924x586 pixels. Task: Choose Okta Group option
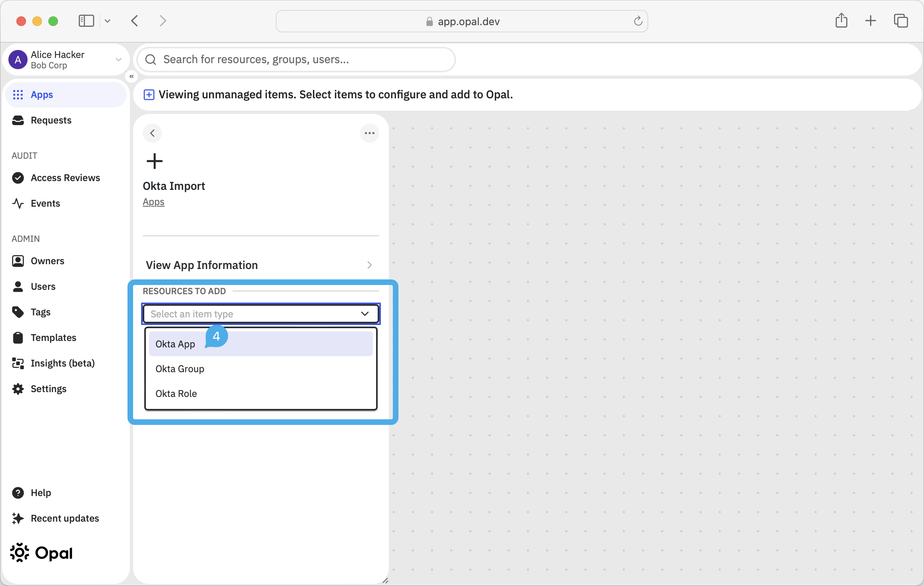click(x=261, y=369)
